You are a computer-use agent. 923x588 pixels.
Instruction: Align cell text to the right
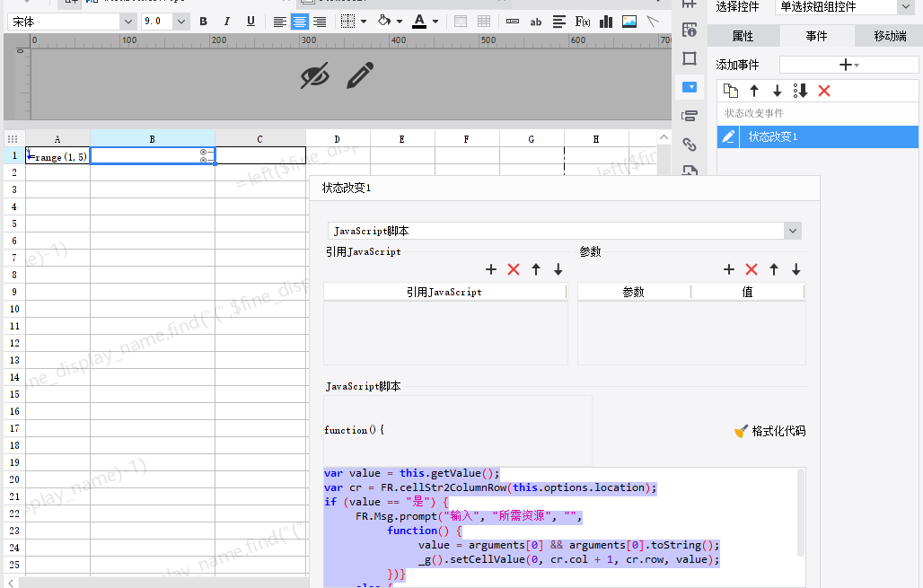(x=320, y=22)
